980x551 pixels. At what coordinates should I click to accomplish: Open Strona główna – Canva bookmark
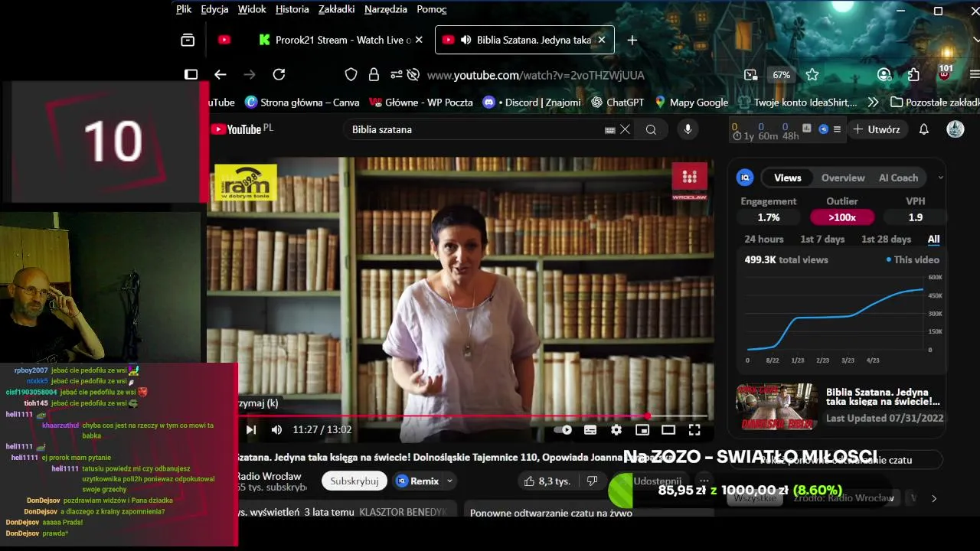tap(302, 102)
